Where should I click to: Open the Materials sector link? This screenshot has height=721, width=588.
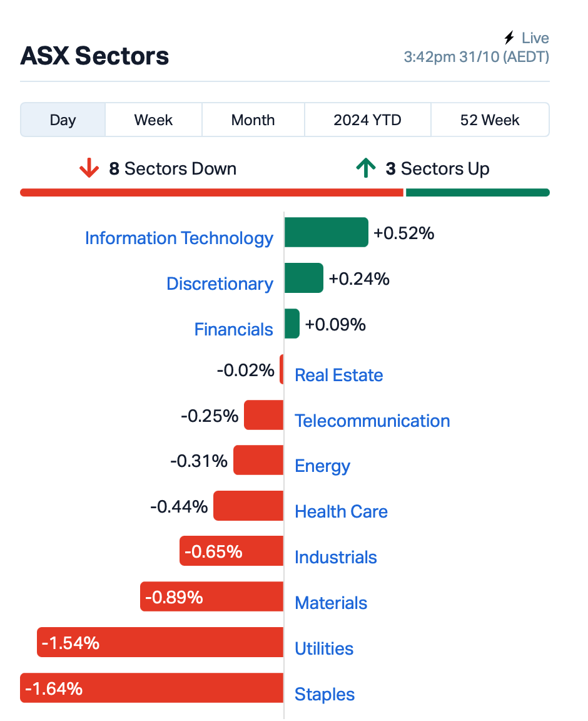(x=331, y=603)
